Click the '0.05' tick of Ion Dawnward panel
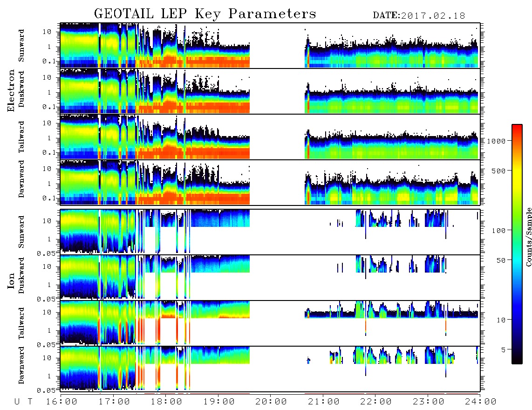The image size is (532, 410). (46, 390)
